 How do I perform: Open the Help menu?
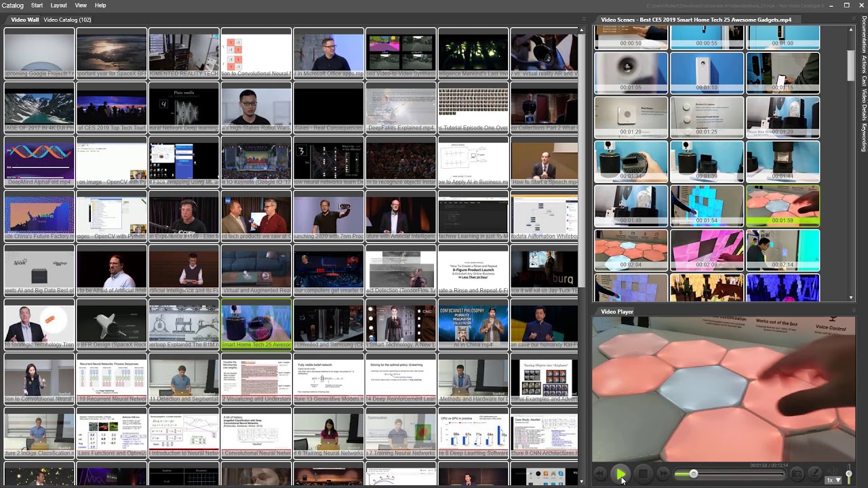click(100, 5)
